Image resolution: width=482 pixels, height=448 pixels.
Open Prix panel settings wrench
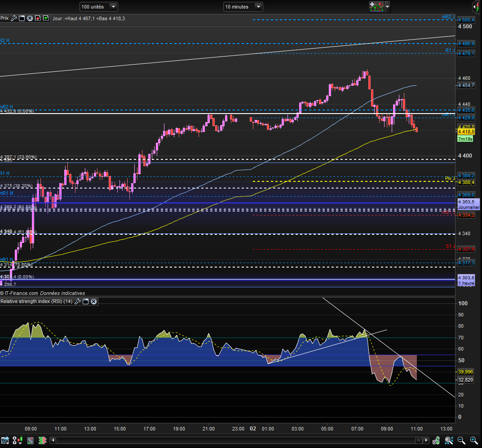13,18
